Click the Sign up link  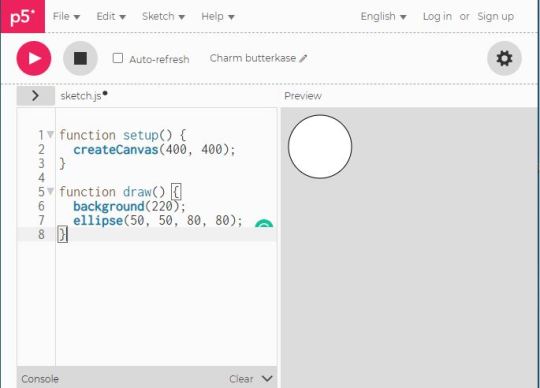tap(495, 16)
